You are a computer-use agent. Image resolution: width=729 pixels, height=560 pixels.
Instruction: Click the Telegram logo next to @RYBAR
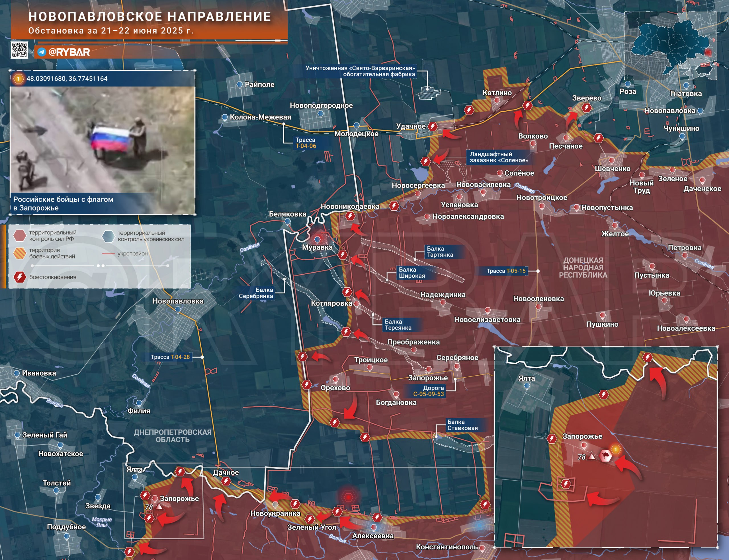(42, 52)
